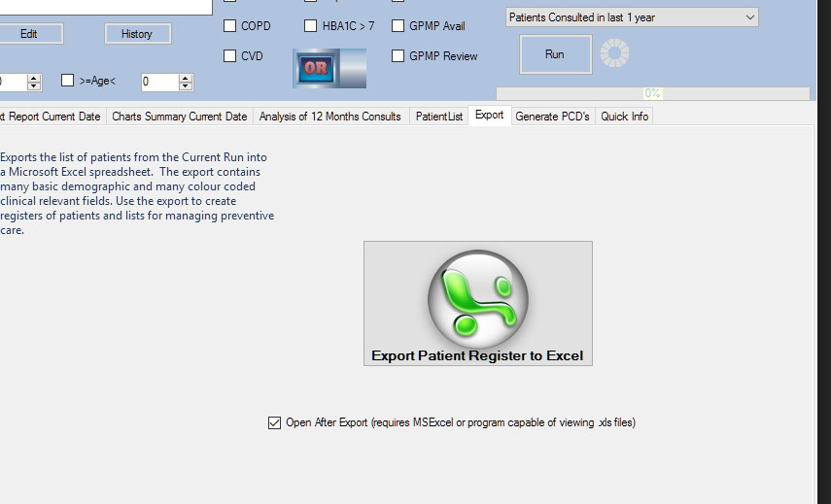The width and height of the screenshot is (831, 504).
Task: Open the Generate PCD's tab
Action: pyautogui.click(x=552, y=117)
